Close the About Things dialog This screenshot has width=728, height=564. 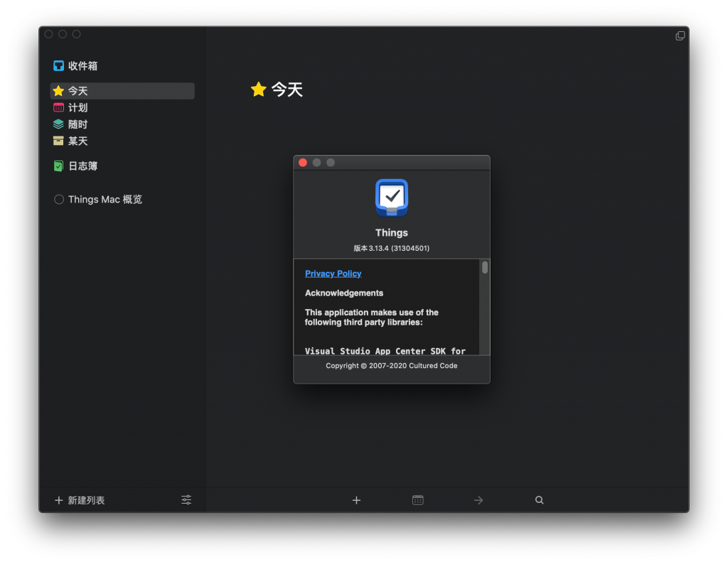[x=303, y=163]
